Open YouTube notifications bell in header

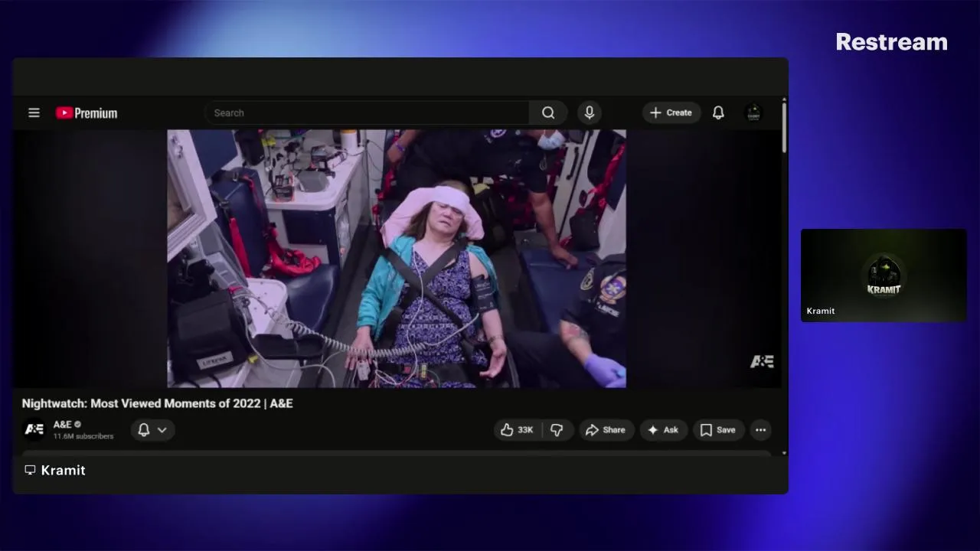click(x=718, y=112)
